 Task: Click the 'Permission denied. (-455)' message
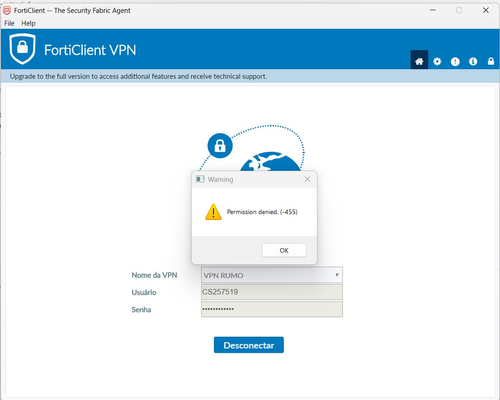pos(262,212)
